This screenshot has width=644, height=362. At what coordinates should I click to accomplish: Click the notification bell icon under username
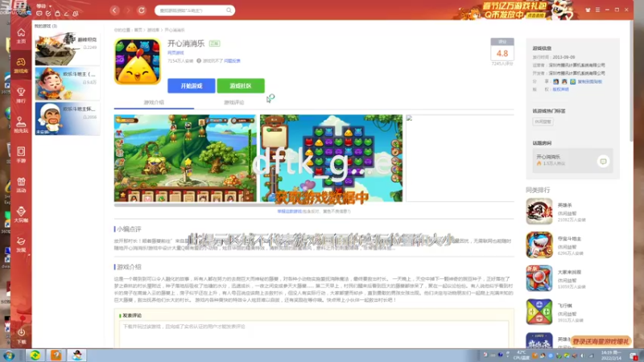coord(76,14)
